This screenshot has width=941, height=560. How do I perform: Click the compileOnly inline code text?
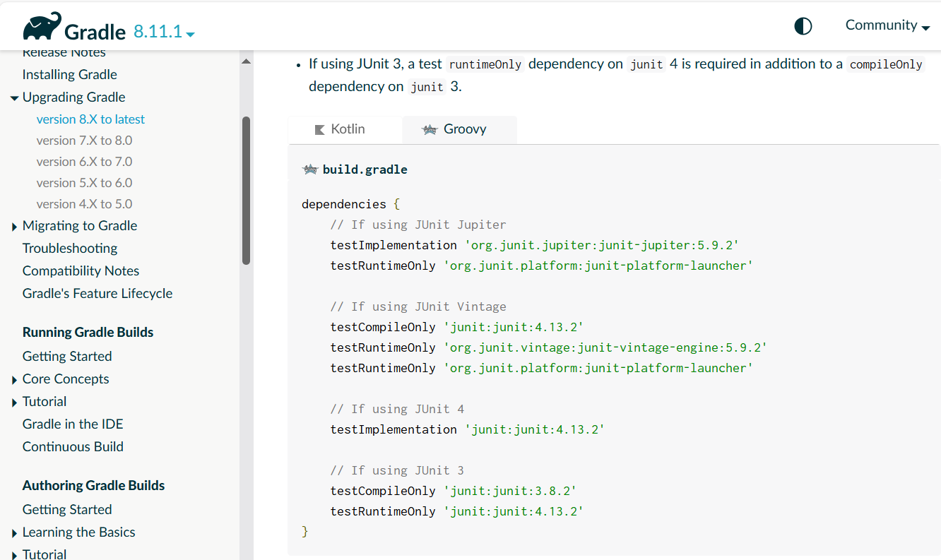coord(886,64)
